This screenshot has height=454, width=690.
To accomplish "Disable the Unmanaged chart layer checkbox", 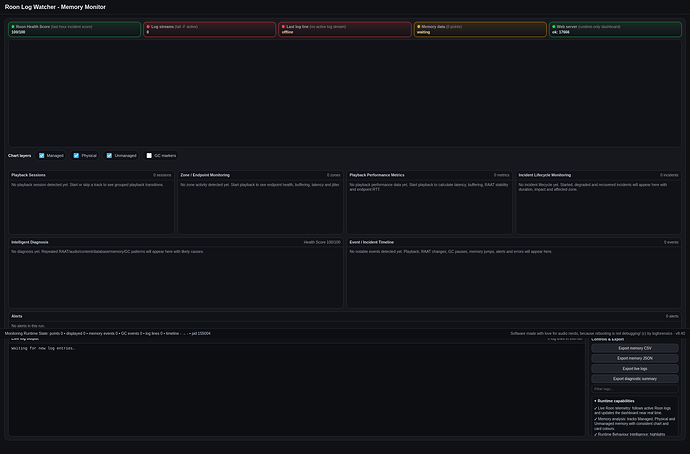I will pyautogui.click(x=109, y=156).
